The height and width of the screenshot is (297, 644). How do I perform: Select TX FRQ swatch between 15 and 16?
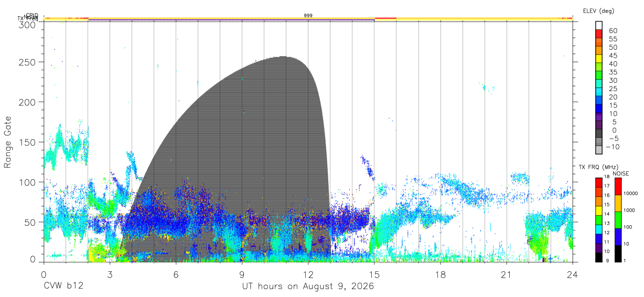tap(599, 201)
